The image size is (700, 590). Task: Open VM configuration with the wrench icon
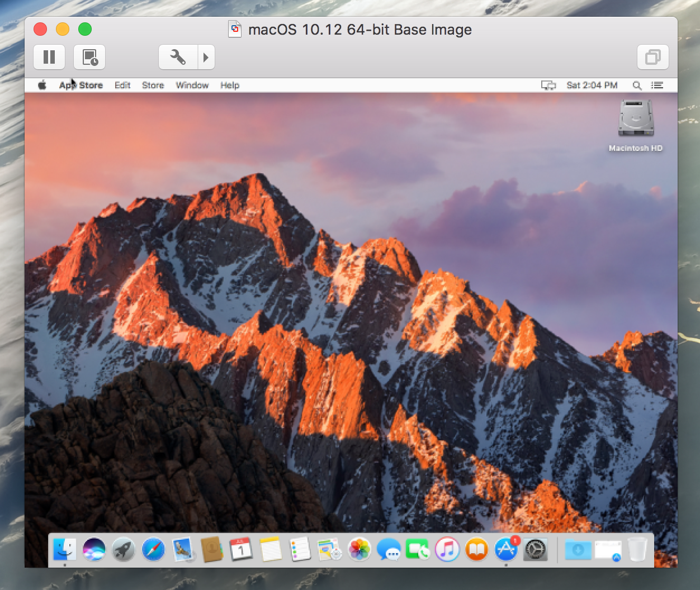pyautogui.click(x=178, y=56)
